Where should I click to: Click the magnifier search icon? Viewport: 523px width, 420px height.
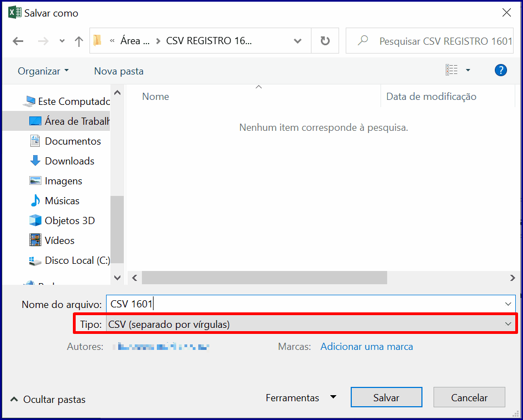(362, 41)
